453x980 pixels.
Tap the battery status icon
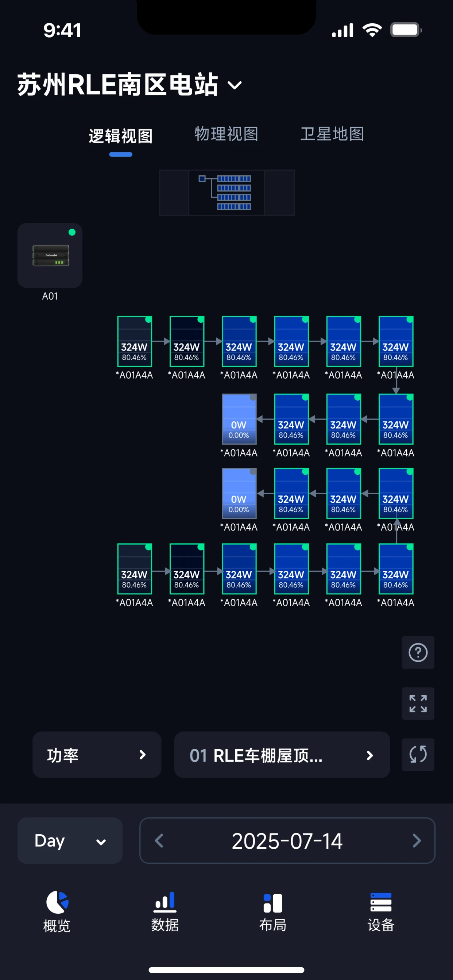coord(406,30)
